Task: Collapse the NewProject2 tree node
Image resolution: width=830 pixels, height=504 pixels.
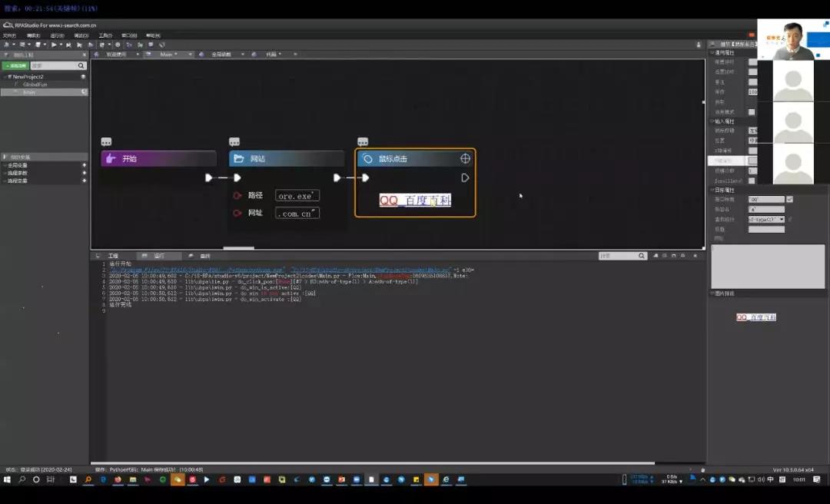Action: [5, 77]
